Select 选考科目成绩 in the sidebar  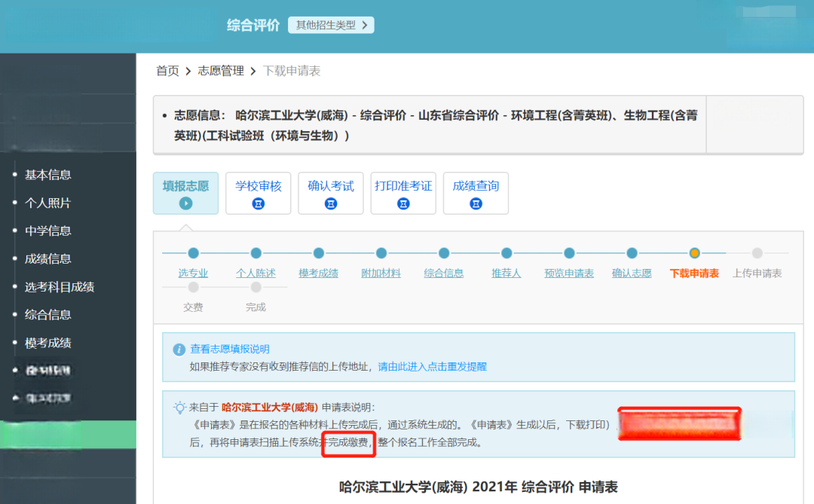[x=60, y=287]
